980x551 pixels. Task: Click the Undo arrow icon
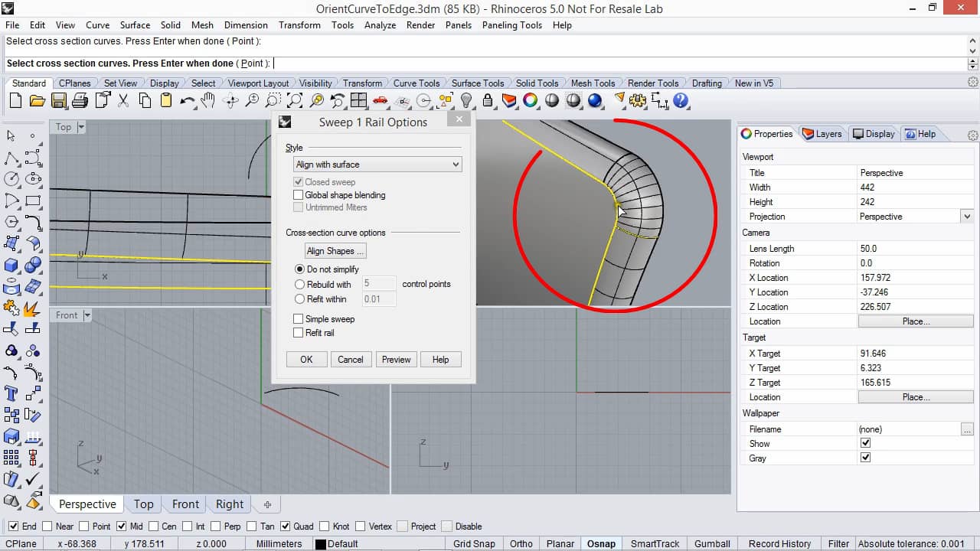point(187,101)
